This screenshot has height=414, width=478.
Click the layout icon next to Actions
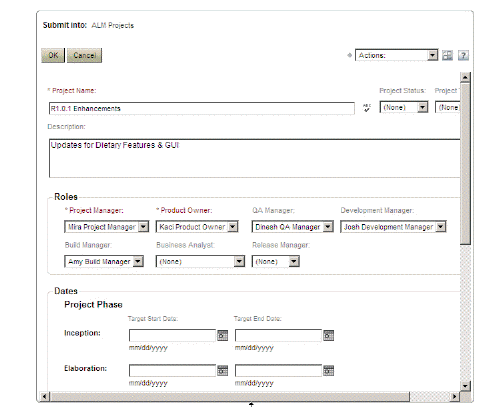pyautogui.click(x=447, y=55)
